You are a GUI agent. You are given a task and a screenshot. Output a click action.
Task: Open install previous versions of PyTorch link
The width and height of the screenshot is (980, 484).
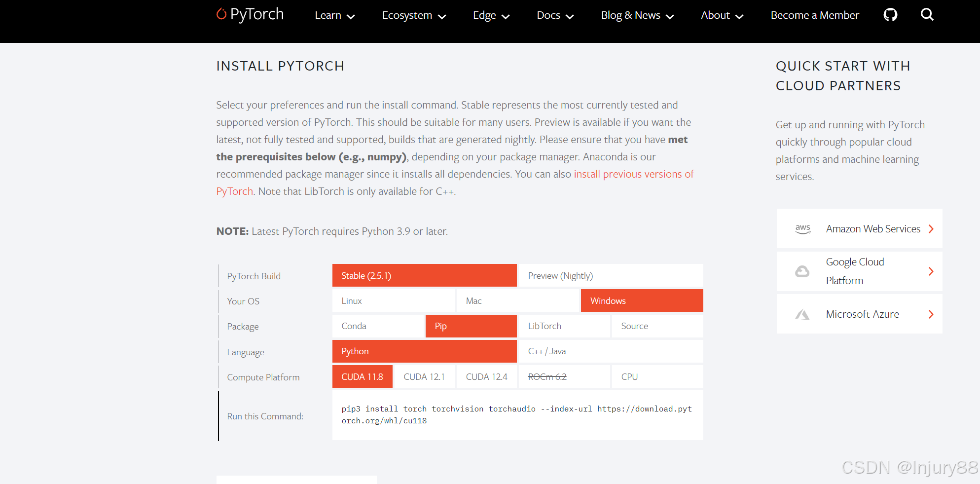pos(634,174)
